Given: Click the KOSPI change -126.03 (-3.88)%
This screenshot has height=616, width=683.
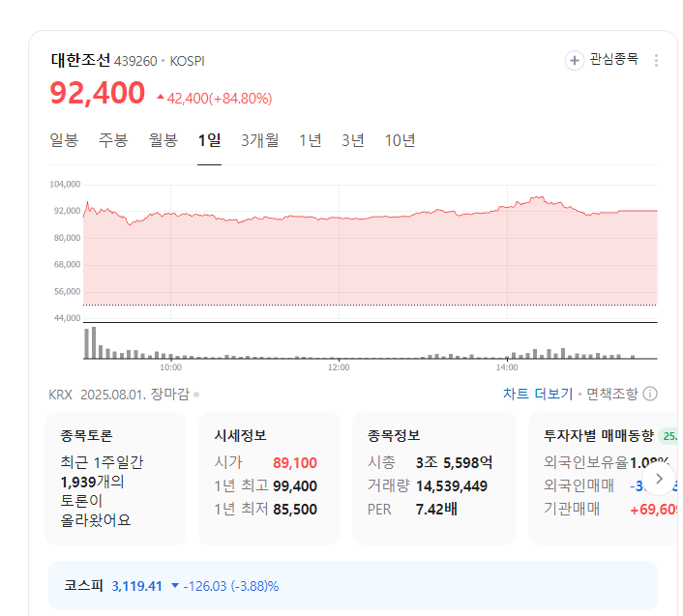Looking at the screenshot, I should tap(231, 586).
